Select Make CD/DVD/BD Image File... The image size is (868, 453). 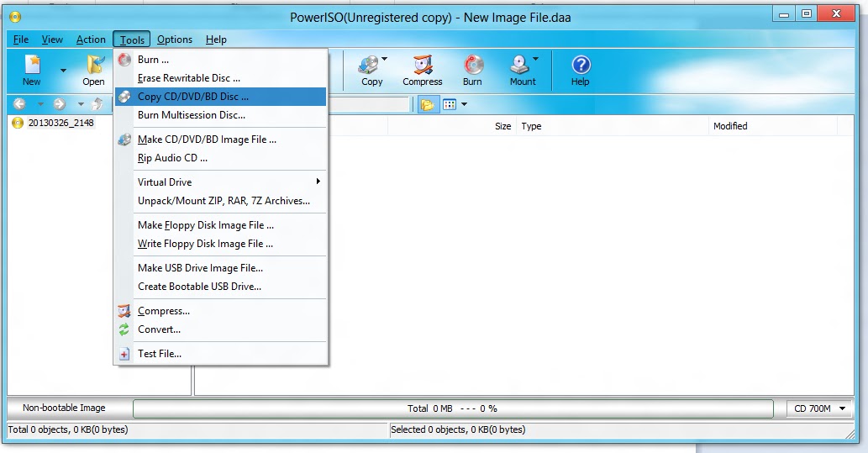point(221,140)
